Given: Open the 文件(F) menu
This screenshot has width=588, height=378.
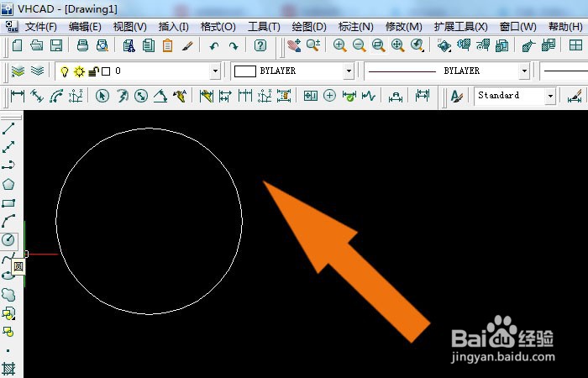Looking at the screenshot, I should pyautogui.click(x=41, y=27).
